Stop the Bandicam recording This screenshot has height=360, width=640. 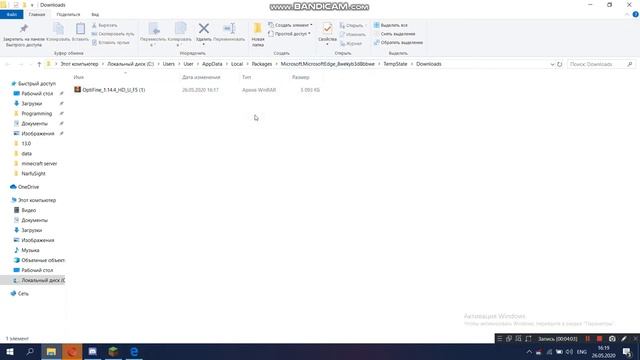pyautogui.click(x=599, y=339)
